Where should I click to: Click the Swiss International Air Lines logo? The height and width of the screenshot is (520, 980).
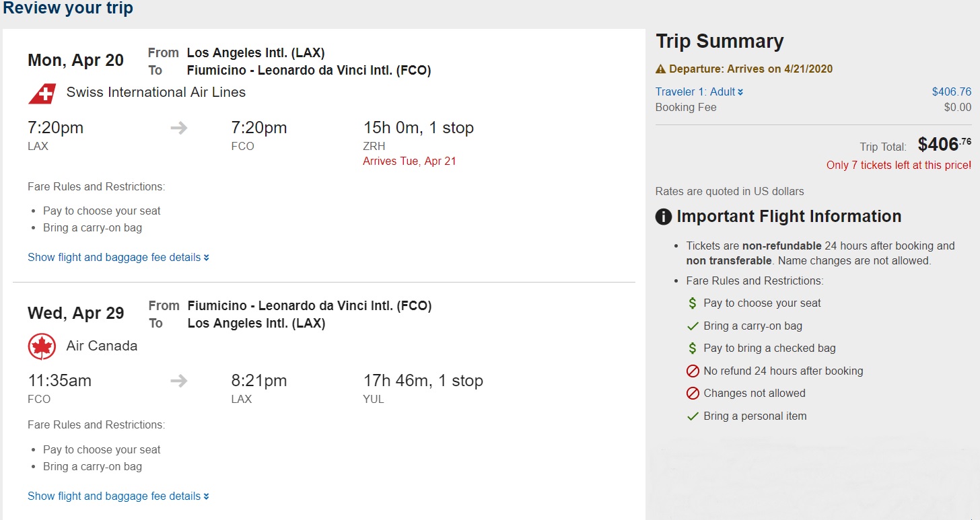42,93
